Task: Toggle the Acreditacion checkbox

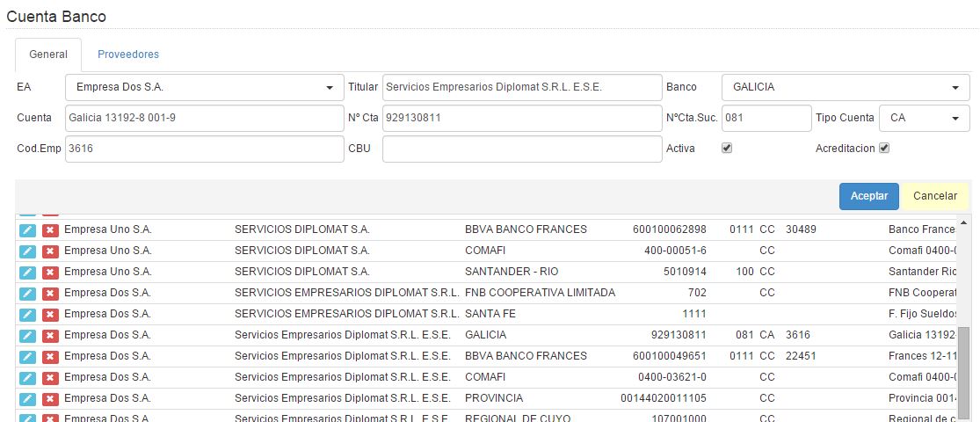Action: pos(884,148)
